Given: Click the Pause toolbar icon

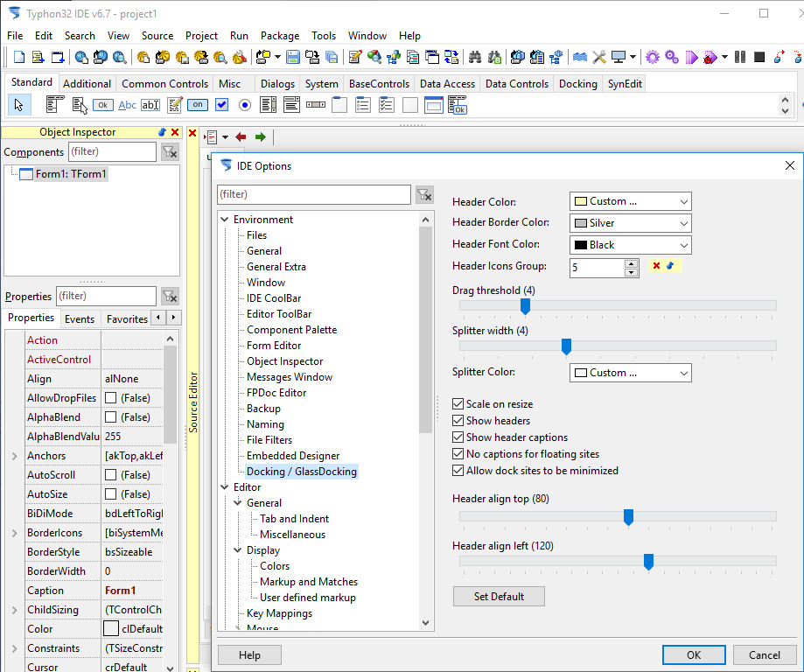Looking at the screenshot, I should tap(740, 57).
